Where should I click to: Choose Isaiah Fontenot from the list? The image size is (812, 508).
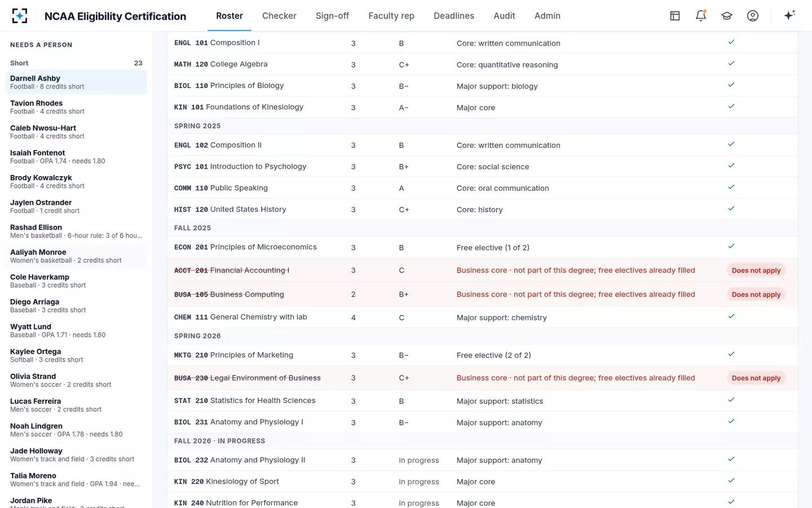[x=76, y=157]
